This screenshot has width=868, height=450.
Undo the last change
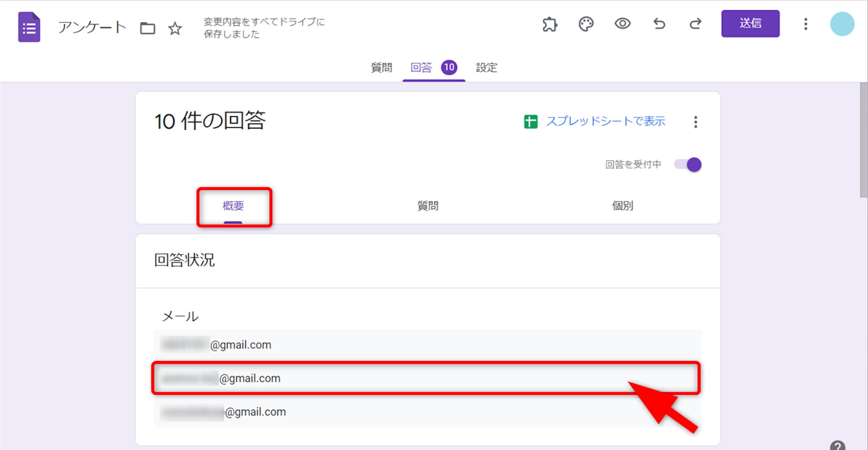coord(659,24)
